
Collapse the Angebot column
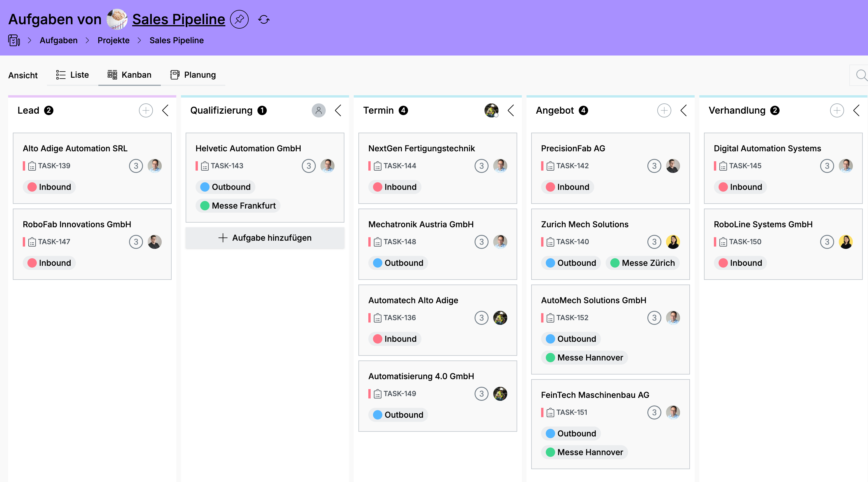click(684, 110)
